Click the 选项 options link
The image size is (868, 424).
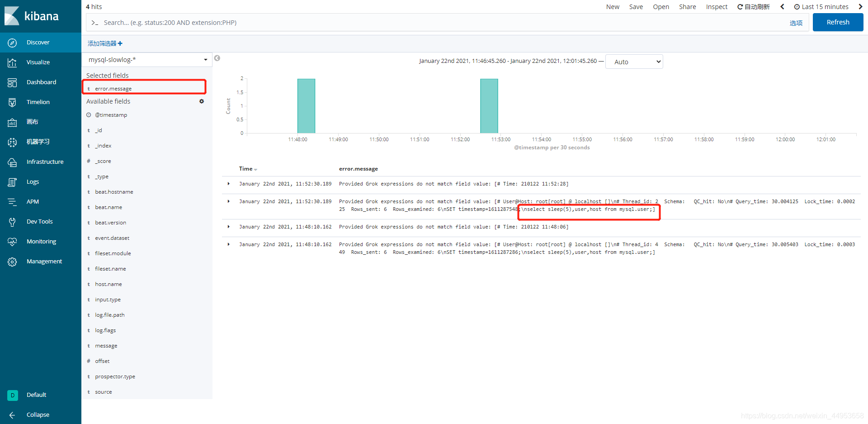pyautogui.click(x=796, y=23)
